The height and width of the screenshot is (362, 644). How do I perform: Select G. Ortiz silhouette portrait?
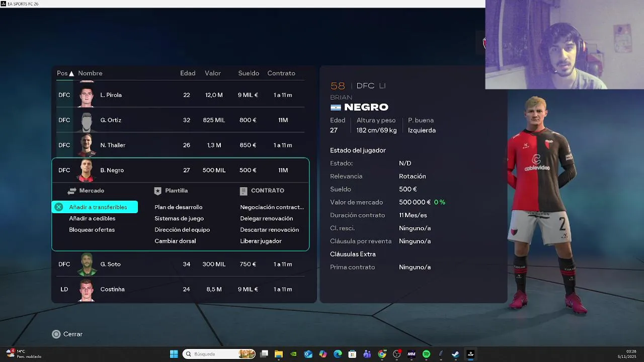point(87,121)
